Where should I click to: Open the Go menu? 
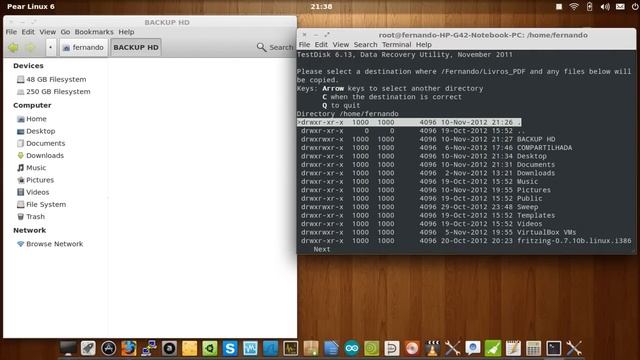pos(65,32)
